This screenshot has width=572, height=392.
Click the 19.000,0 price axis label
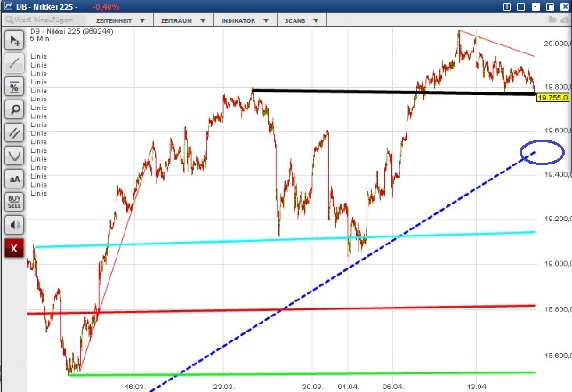(557, 264)
